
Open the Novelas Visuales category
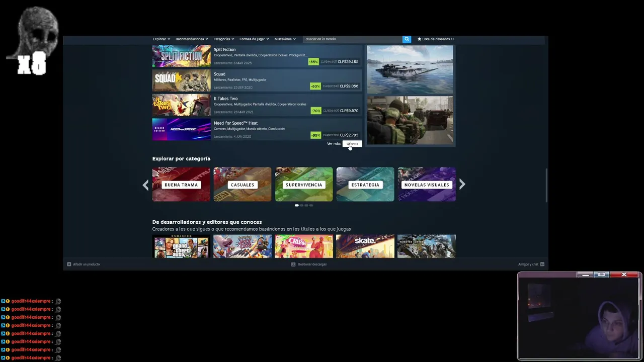pos(427,185)
